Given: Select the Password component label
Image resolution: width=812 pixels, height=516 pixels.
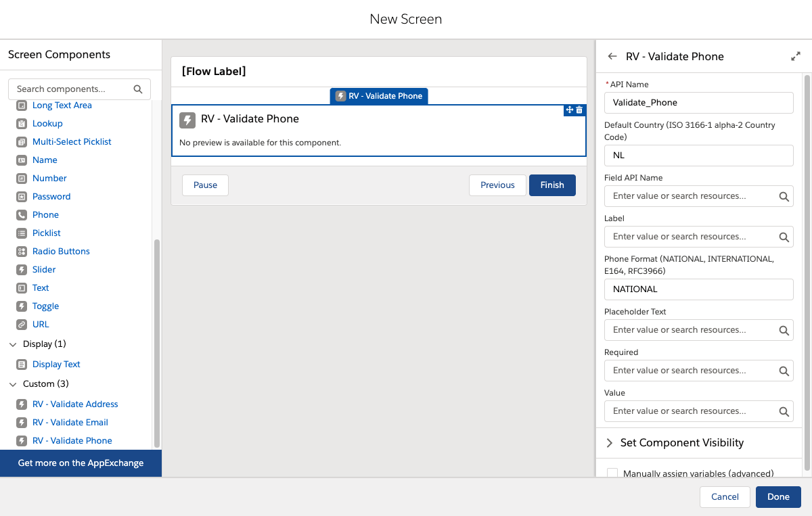Looking at the screenshot, I should coord(51,197).
